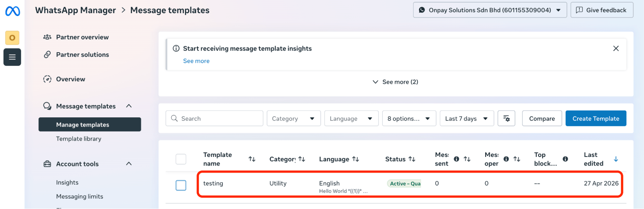Open the Meta logo home link
644x209 pixels.
[13, 11]
